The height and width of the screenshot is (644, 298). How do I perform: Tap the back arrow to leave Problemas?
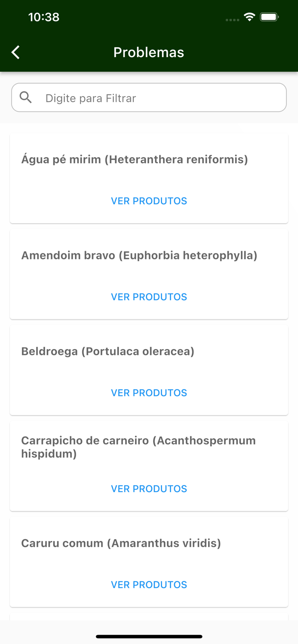pyautogui.click(x=15, y=52)
